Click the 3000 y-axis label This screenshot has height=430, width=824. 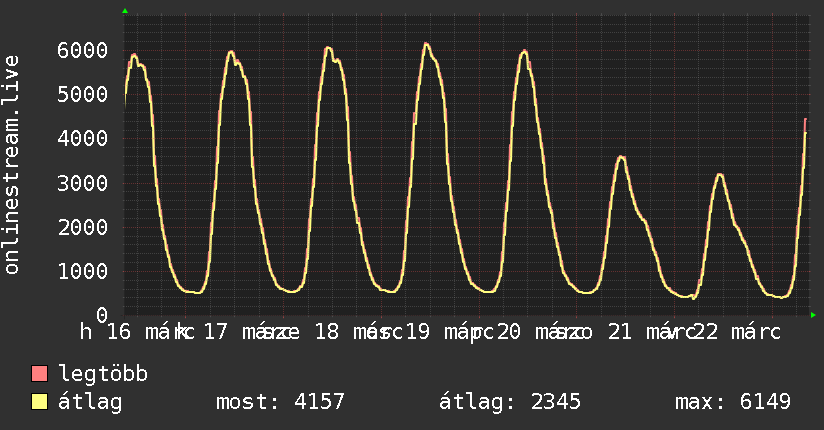pos(83,183)
